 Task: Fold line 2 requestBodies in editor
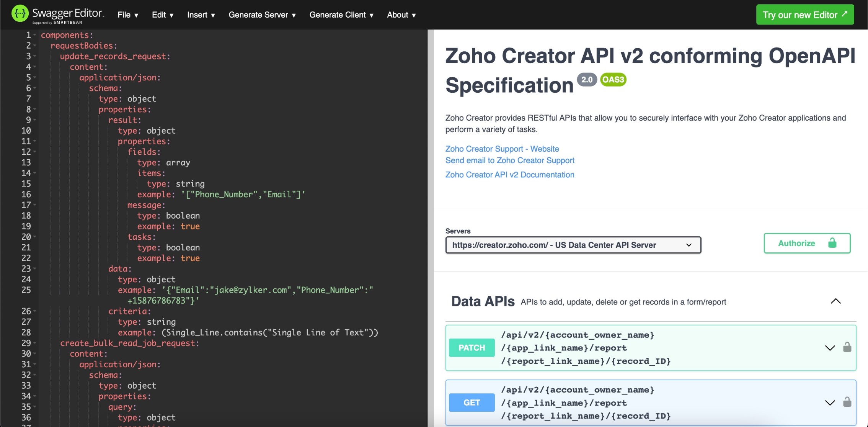pos(35,46)
